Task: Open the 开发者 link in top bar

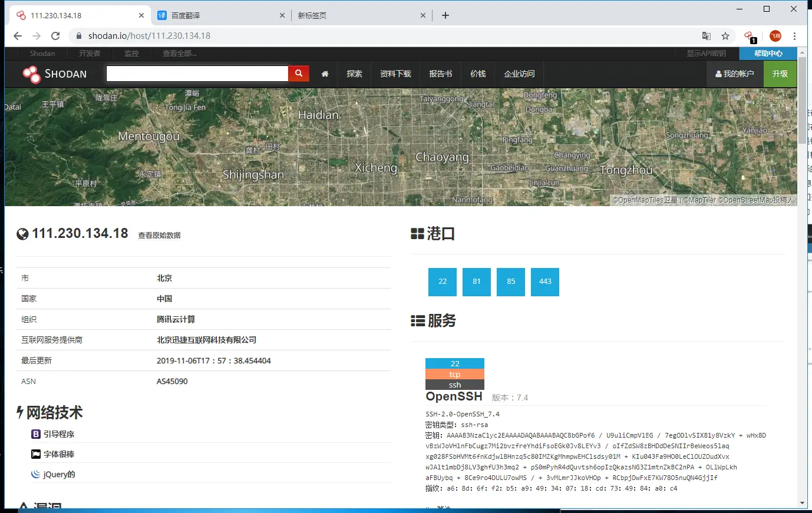Action: tap(90, 54)
